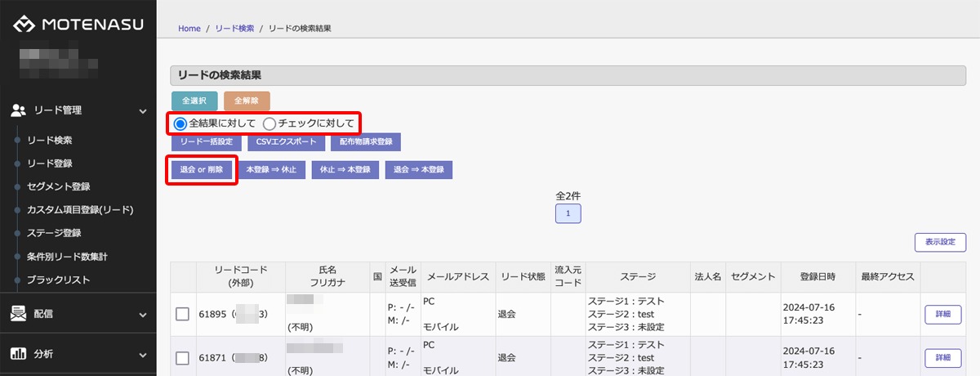Go to セグメント登録 in sidebar
Image resolution: width=980 pixels, height=376 pixels.
click(58, 187)
